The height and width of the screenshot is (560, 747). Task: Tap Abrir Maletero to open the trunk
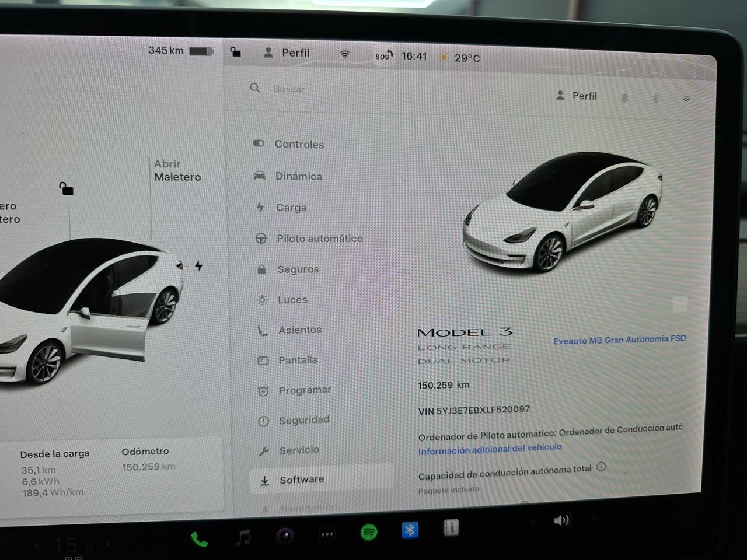tap(177, 170)
